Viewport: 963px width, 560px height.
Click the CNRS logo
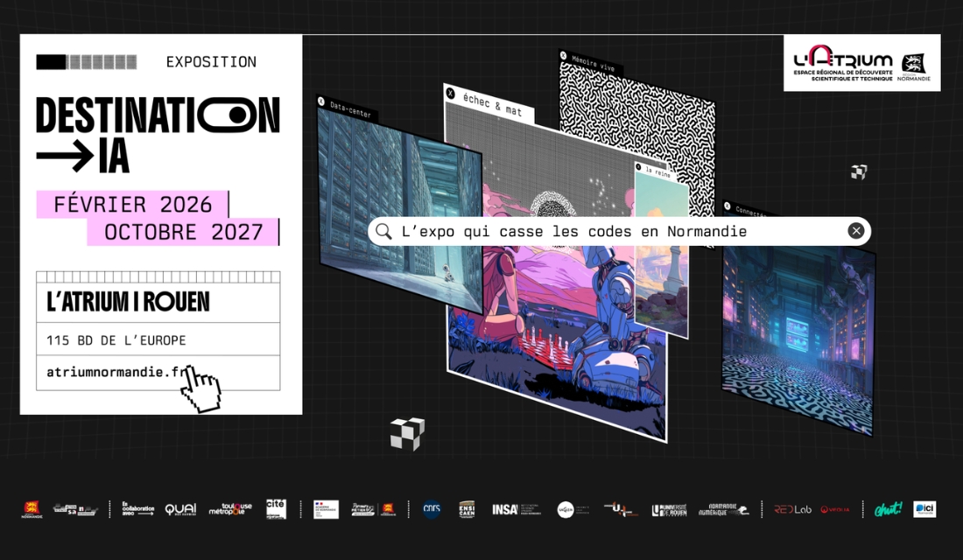431,509
